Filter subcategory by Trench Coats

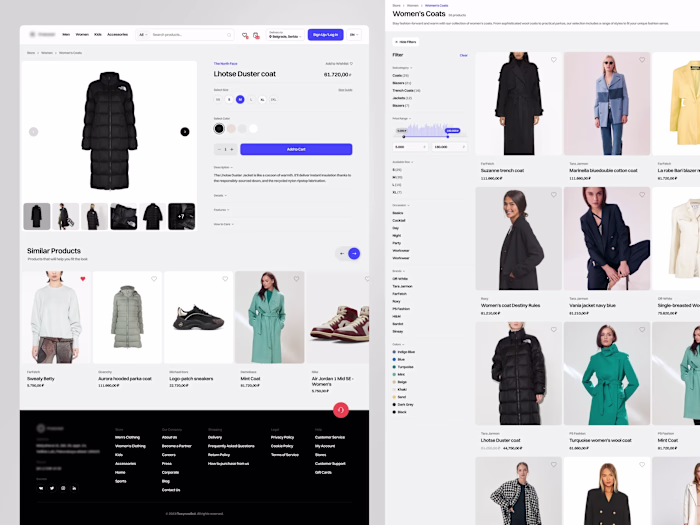(406, 91)
